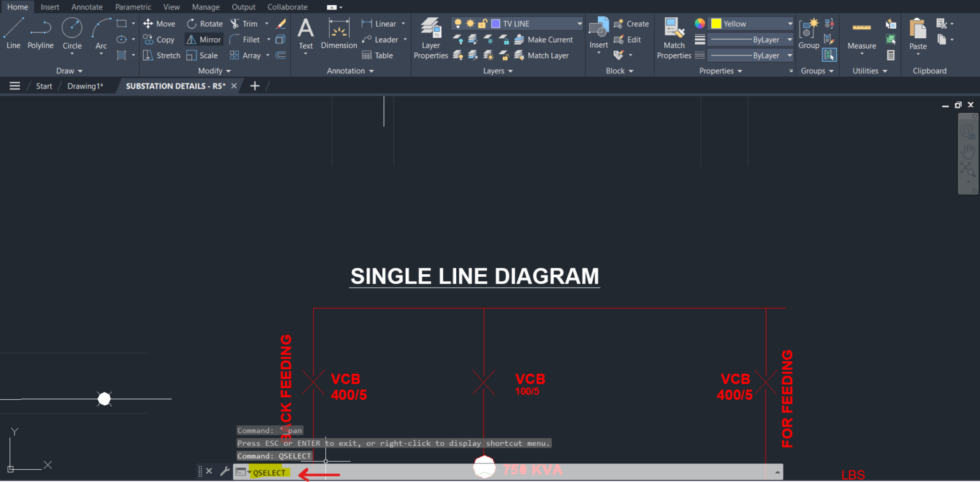Open the Yellow color swatch dropdown
Screen dimensions: 980x482
click(x=790, y=23)
